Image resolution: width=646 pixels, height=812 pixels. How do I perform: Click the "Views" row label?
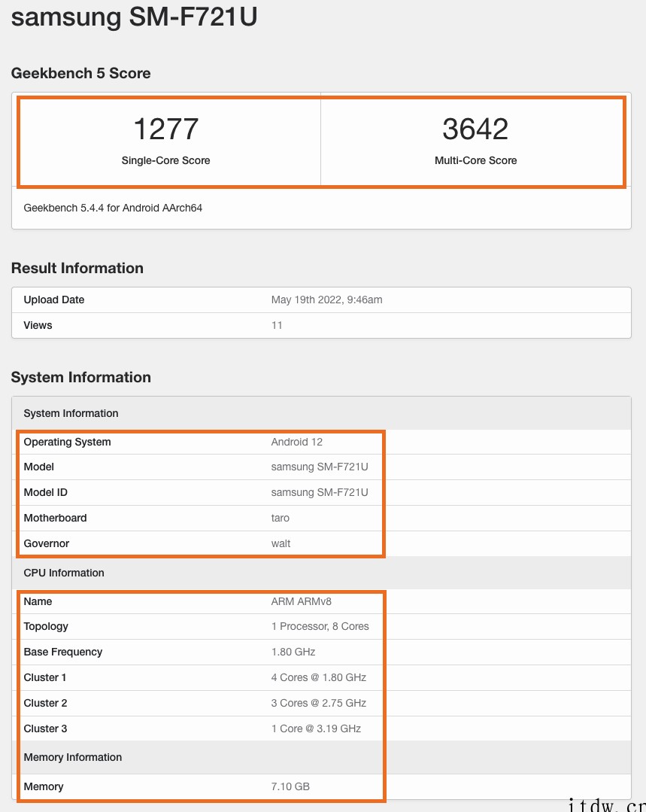38,325
